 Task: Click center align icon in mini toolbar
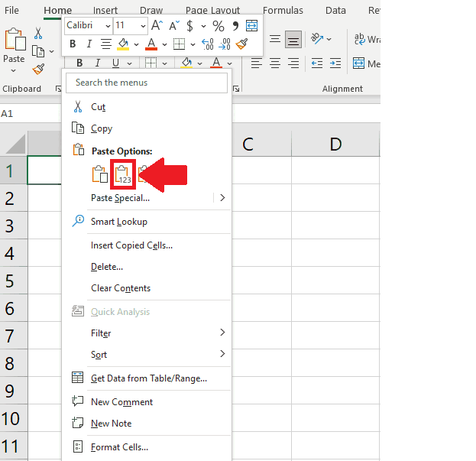point(106,44)
